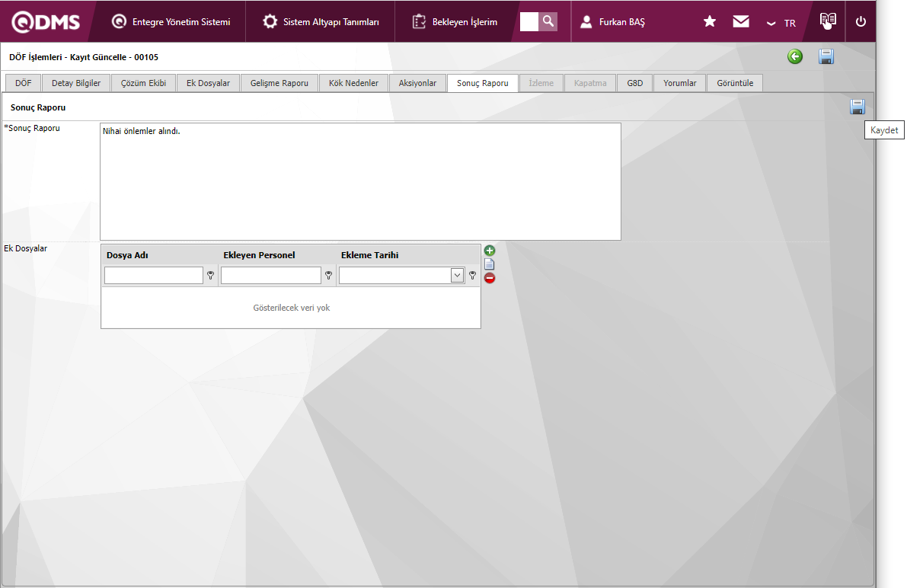Click the Ekleyen Personel filter input
The width and height of the screenshot is (907, 588).
point(270,276)
